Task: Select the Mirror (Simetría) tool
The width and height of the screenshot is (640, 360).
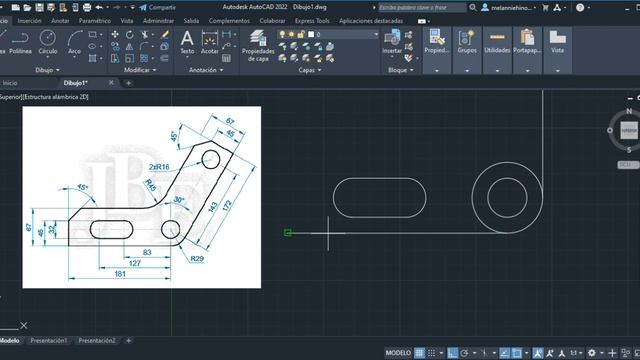Action: tap(129, 47)
